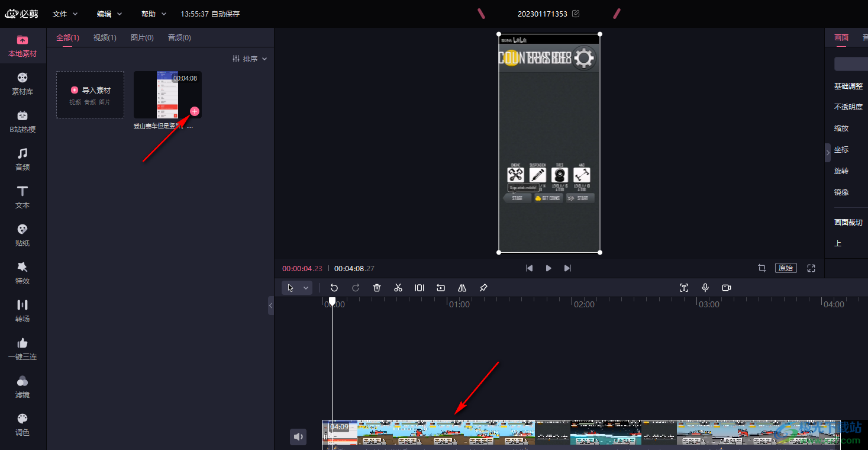Viewport: 868px width, 450px height.
Task: Open the 音频 audio panel in sidebar
Action: [x=22, y=160]
